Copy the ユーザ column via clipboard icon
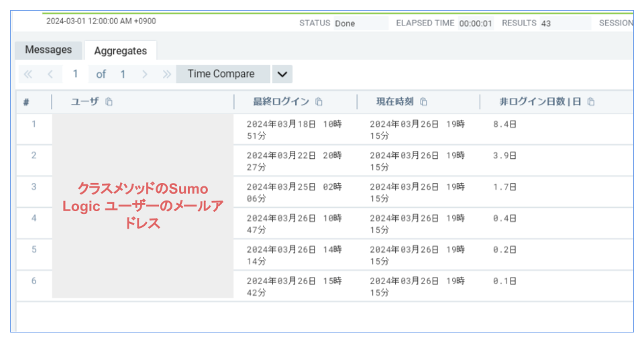 [x=109, y=102]
